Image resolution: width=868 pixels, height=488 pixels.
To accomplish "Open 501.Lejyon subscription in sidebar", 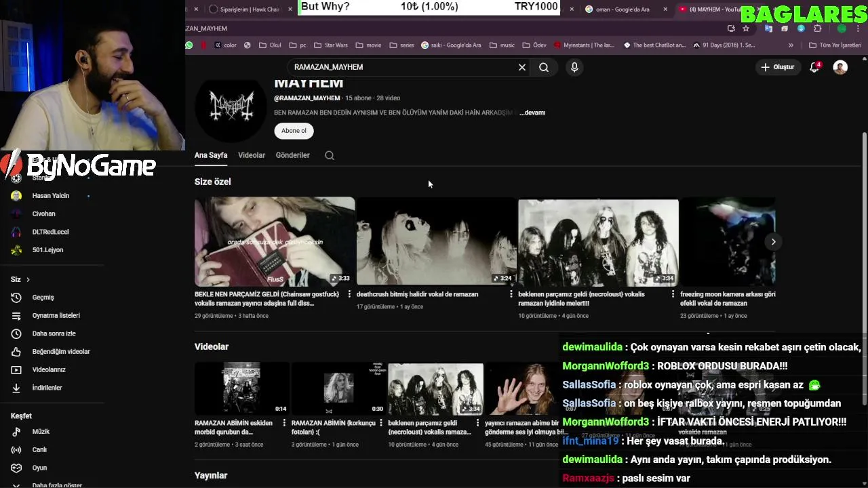I will click(x=47, y=249).
